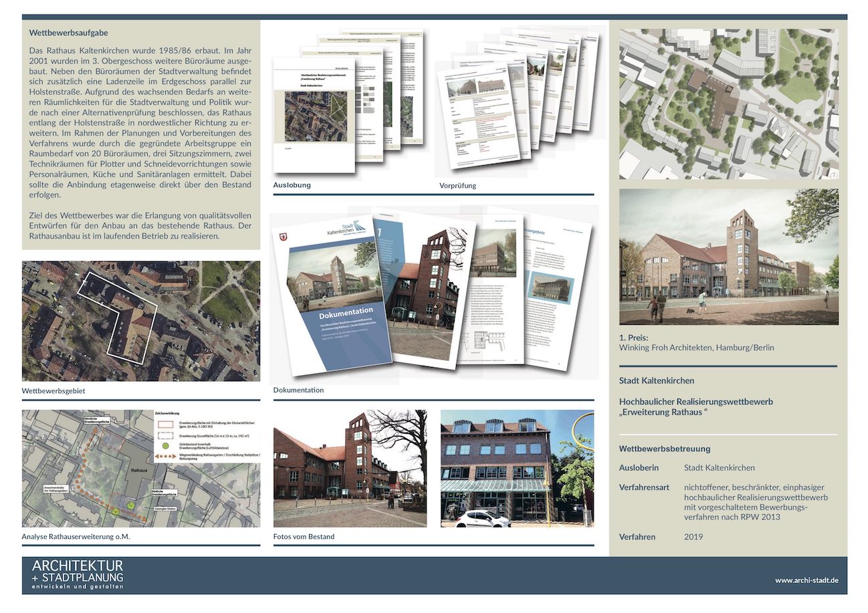Image resolution: width=868 pixels, height=613 pixels.
Task: Open the Wettbewerbsgebiet aerial photo
Action: [140, 322]
